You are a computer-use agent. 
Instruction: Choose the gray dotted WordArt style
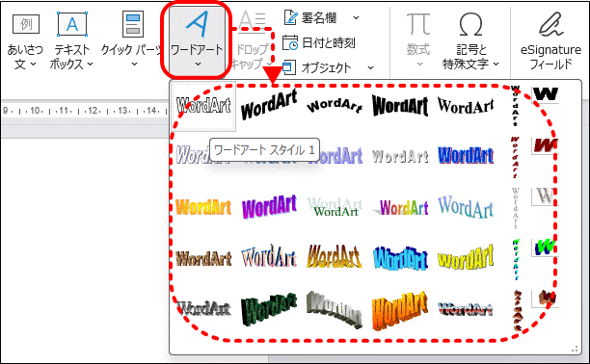point(400,156)
